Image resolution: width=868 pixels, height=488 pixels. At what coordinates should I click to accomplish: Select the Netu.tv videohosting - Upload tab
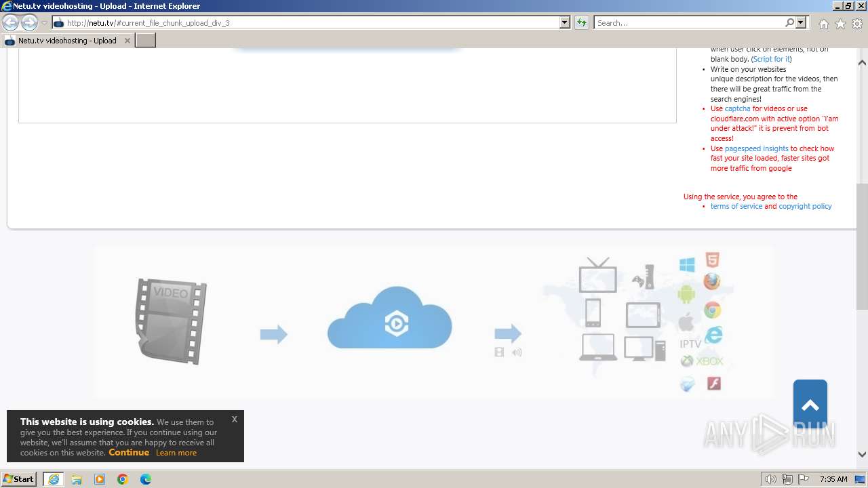(68, 41)
